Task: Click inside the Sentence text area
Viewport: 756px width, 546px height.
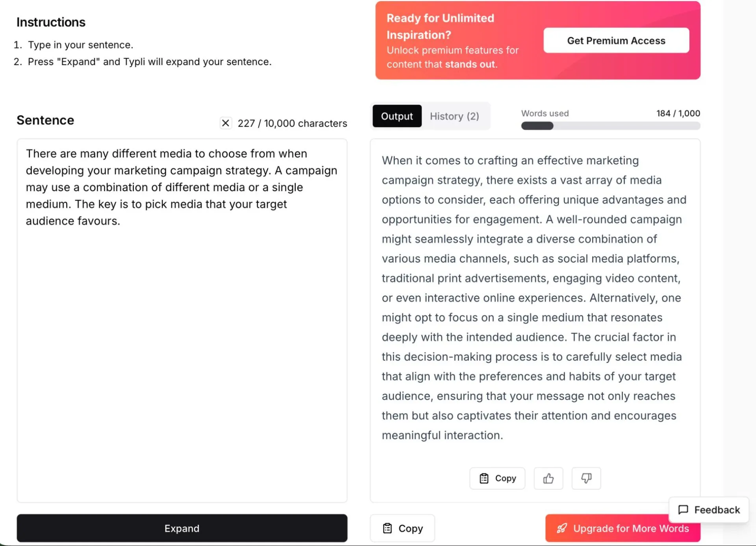Action: 182,321
